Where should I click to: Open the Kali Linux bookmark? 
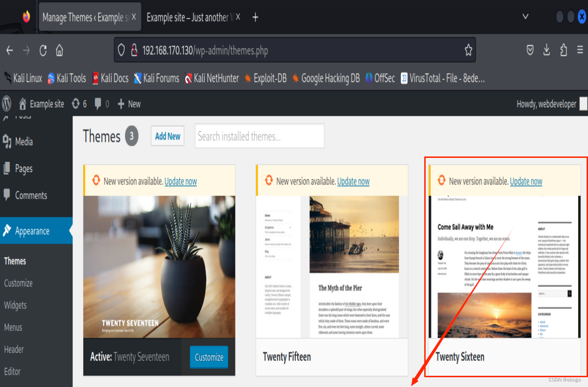pyautogui.click(x=23, y=78)
